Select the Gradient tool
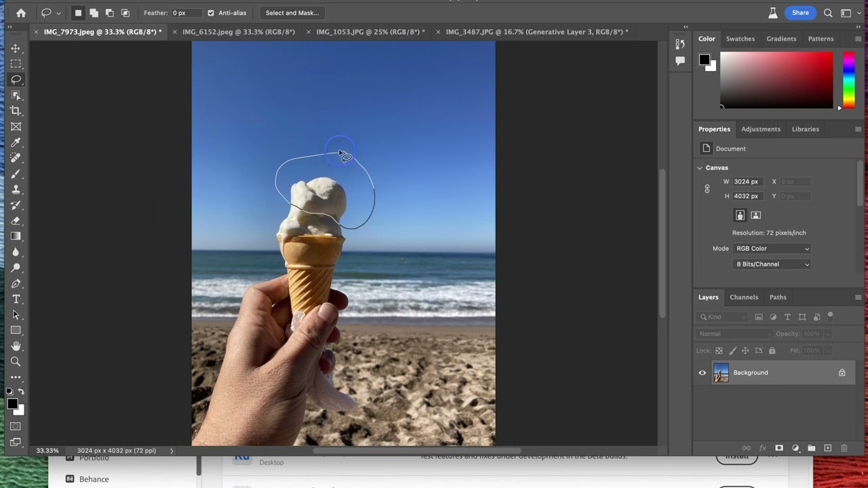 16,236
